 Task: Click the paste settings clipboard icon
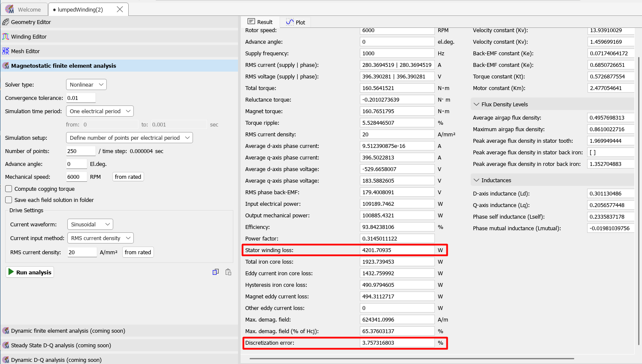tap(228, 272)
